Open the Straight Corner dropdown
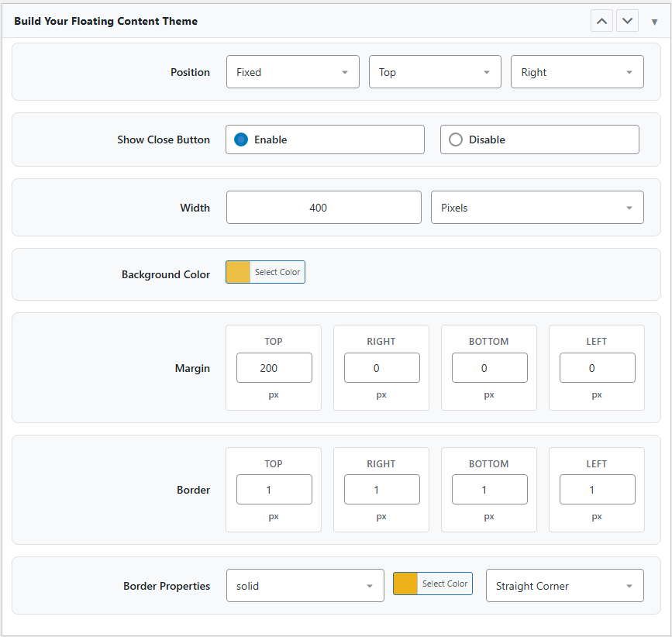This screenshot has width=672, height=637. [564, 585]
